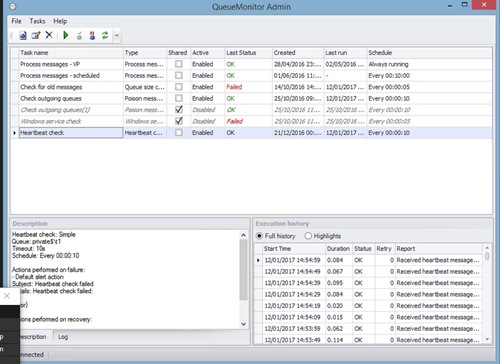Viewport: 500px width, 364px height.
Task: Click the Retry column header
Action: coord(385,249)
